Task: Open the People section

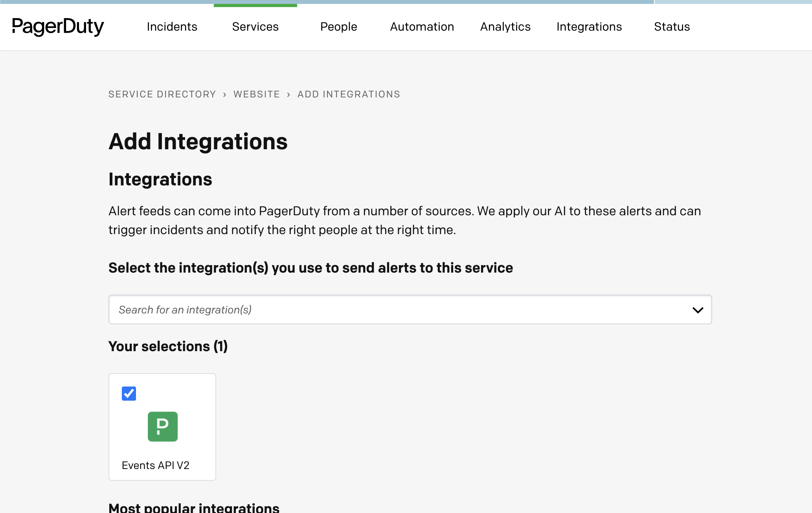Action: click(338, 27)
